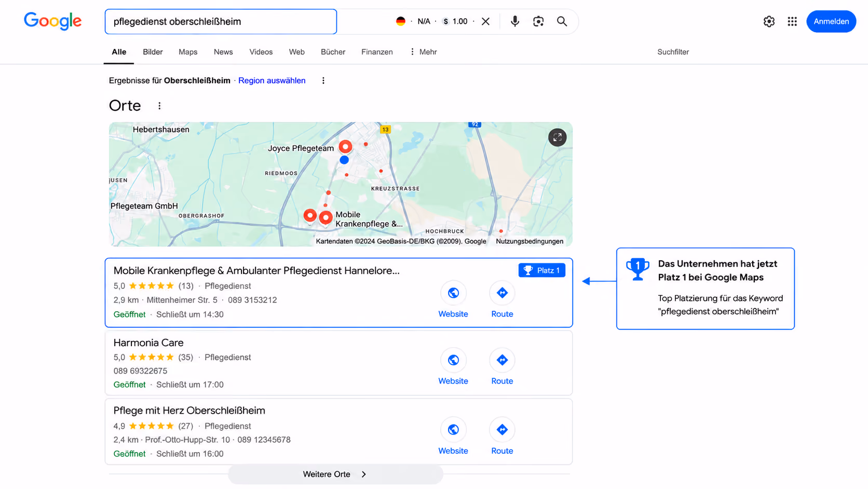The image size is (868, 489).
Task: Sign in with Anmelden button
Action: pyautogui.click(x=831, y=21)
